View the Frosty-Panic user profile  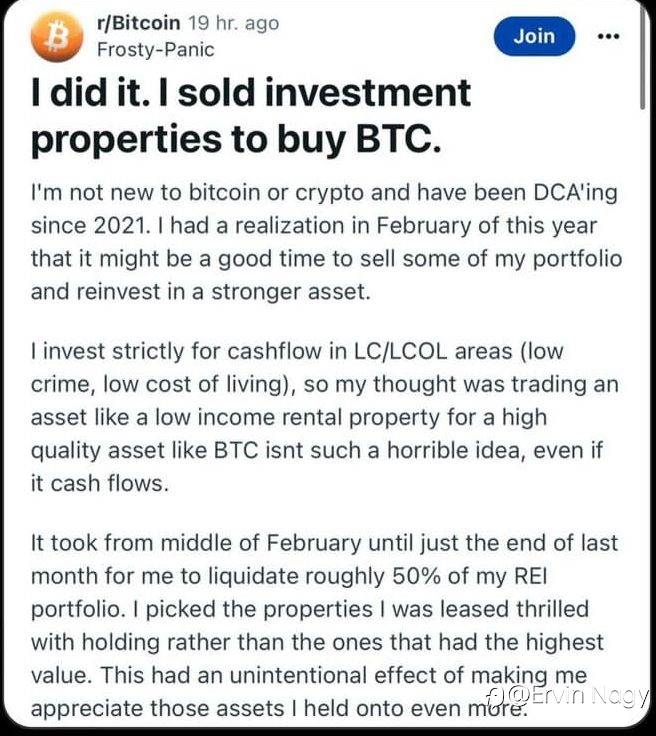(x=154, y=48)
